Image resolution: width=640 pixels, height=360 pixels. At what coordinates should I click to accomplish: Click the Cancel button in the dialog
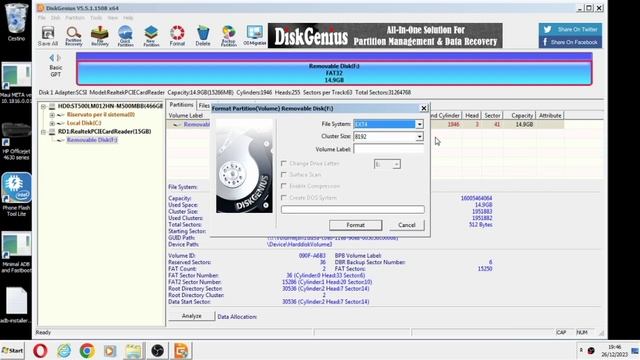[407, 225]
